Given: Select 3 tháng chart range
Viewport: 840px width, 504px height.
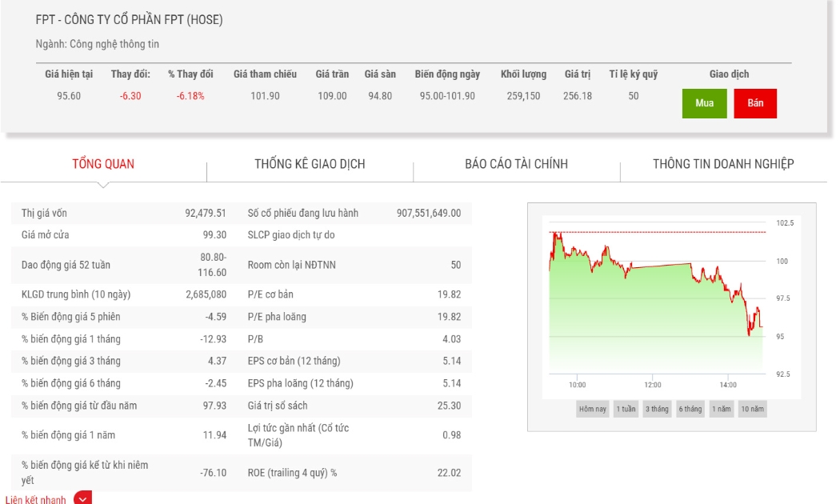Looking at the screenshot, I should click(657, 409).
